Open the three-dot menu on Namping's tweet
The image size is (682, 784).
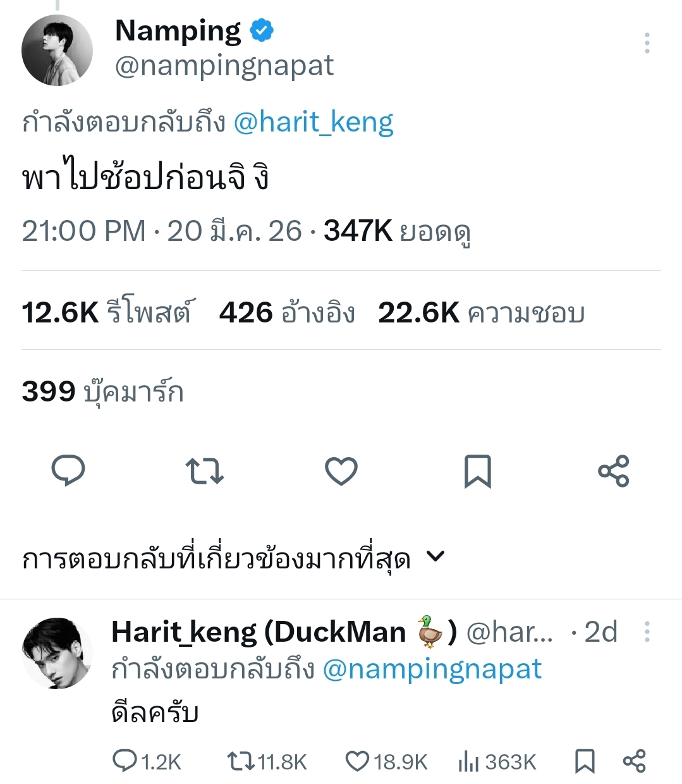[647, 43]
